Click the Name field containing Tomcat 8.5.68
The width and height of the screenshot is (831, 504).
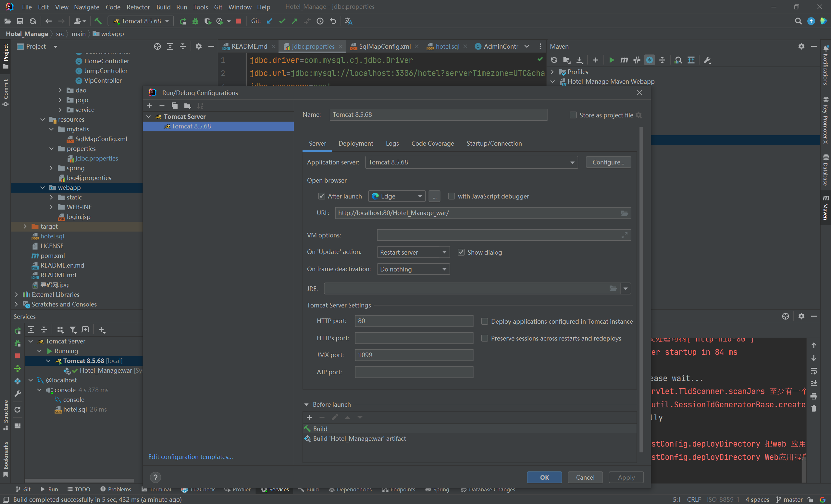[438, 115]
